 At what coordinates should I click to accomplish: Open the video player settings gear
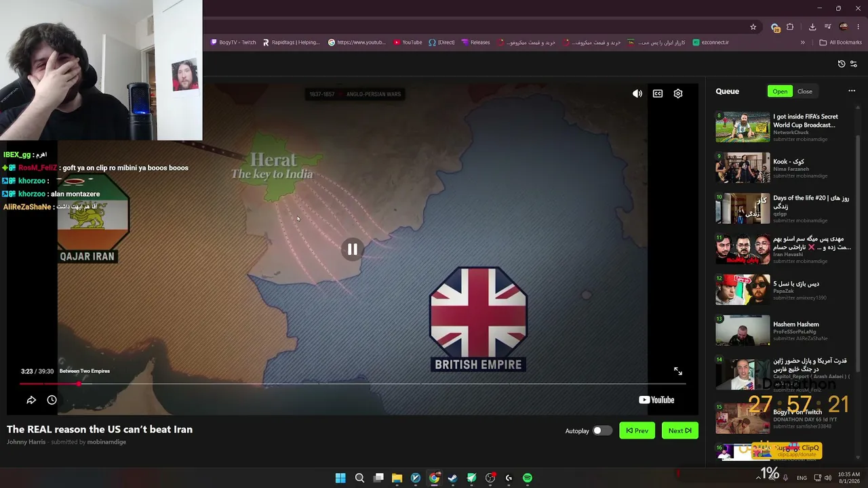pyautogui.click(x=678, y=94)
